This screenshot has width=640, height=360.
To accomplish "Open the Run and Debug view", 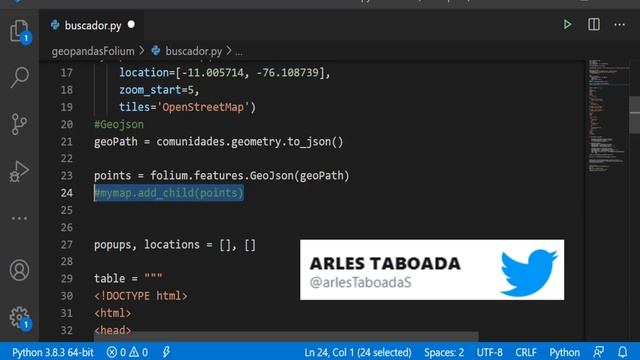I will pos(19,171).
